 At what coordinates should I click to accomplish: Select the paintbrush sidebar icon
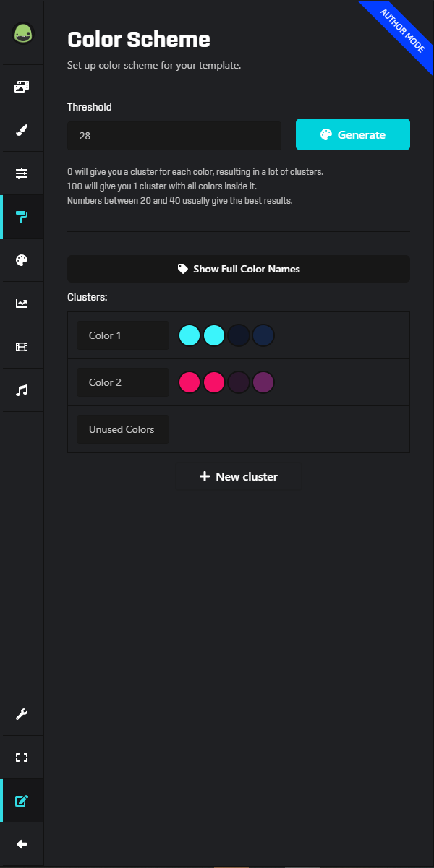(22, 130)
